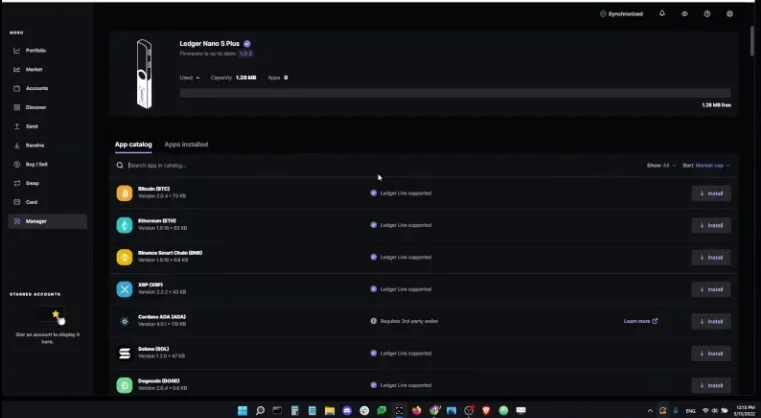Open the Show All filter dropdown
Image resolution: width=761 pixels, height=418 pixels.
point(661,166)
